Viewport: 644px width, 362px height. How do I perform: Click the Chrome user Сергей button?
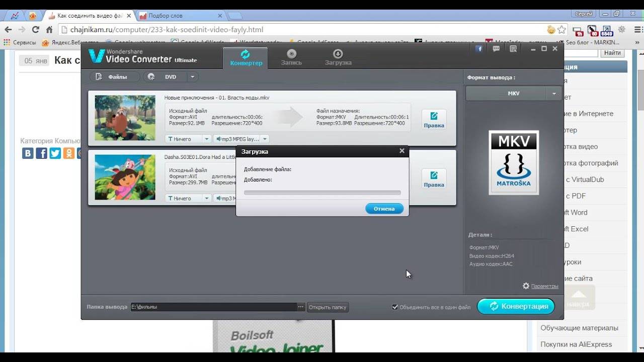point(584,14)
